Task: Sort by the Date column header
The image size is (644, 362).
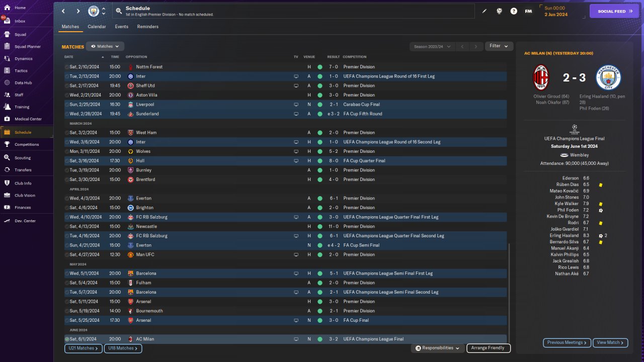Action: [69, 57]
